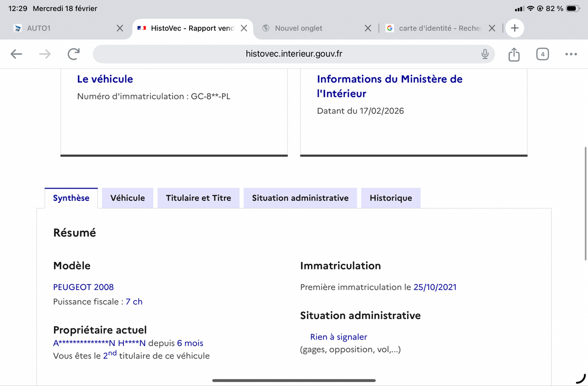Click the PEUGEOT 2008 model text
The height and width of the screenshot is (386, 588).
click(x=83, y=287)
